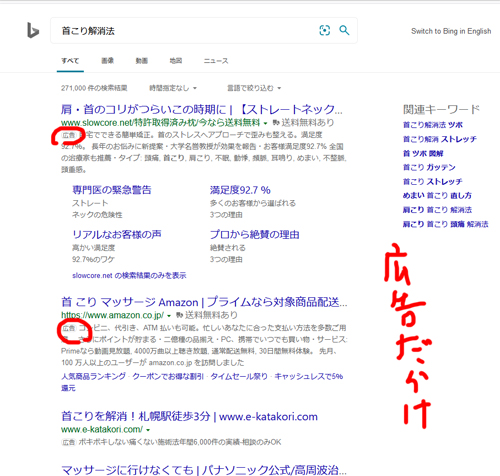Click related keyword 首こり解消 ストレッチ
Viewport: 500px width, 476px height.
(440, 139)
